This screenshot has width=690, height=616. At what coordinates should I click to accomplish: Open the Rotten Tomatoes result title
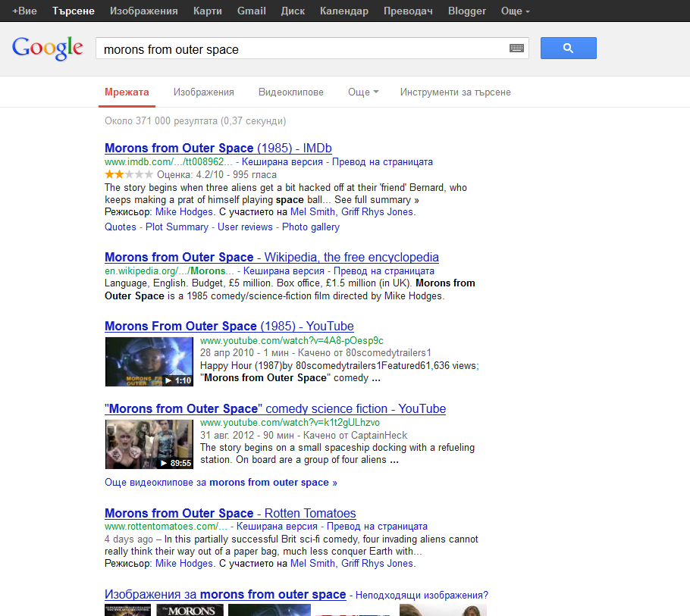[x=231, y=513]
